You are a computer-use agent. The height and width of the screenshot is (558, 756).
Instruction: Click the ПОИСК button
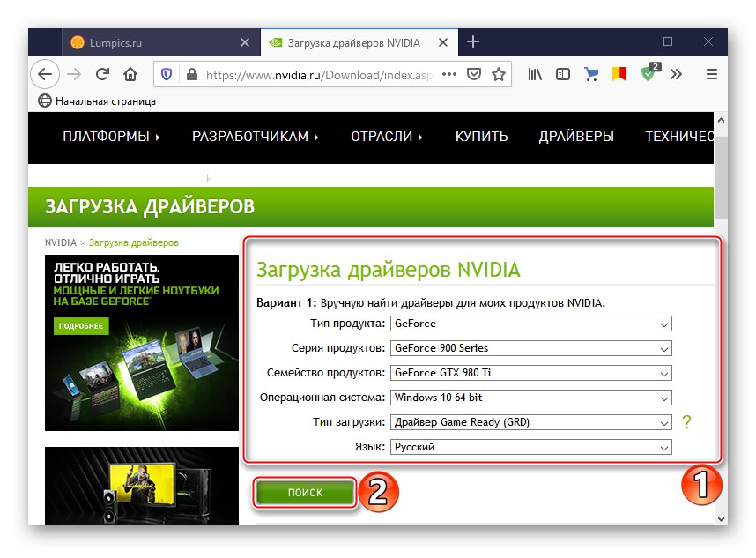click(x=304, y=492)
